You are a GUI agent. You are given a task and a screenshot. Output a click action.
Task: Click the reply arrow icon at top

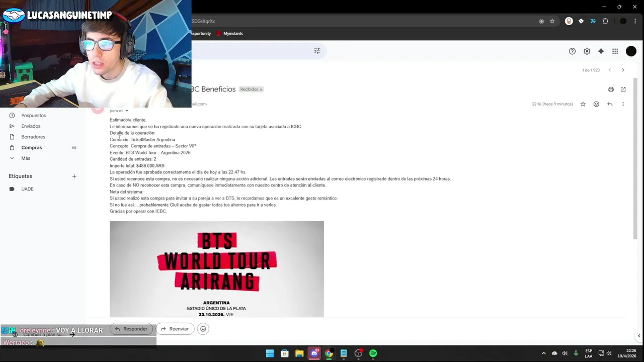click(x=610, y=104)
